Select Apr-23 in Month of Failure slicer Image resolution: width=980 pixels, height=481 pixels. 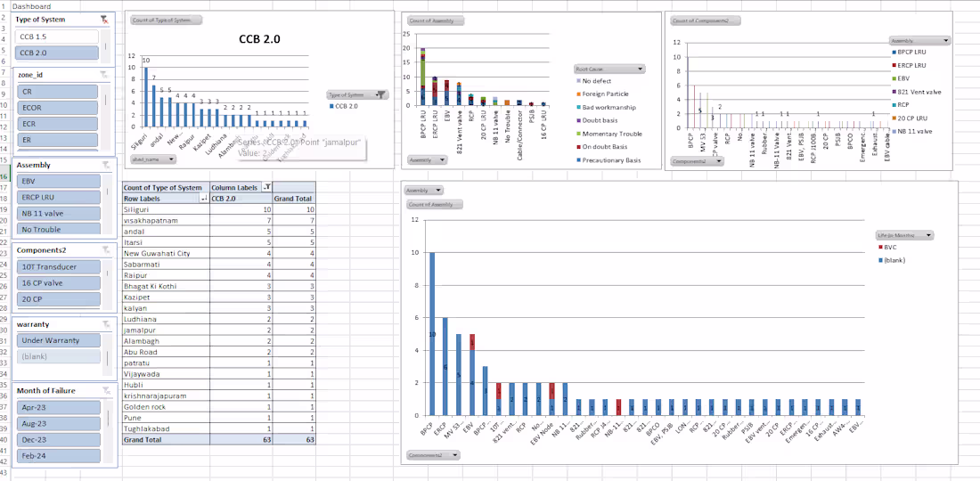[59, 407]
